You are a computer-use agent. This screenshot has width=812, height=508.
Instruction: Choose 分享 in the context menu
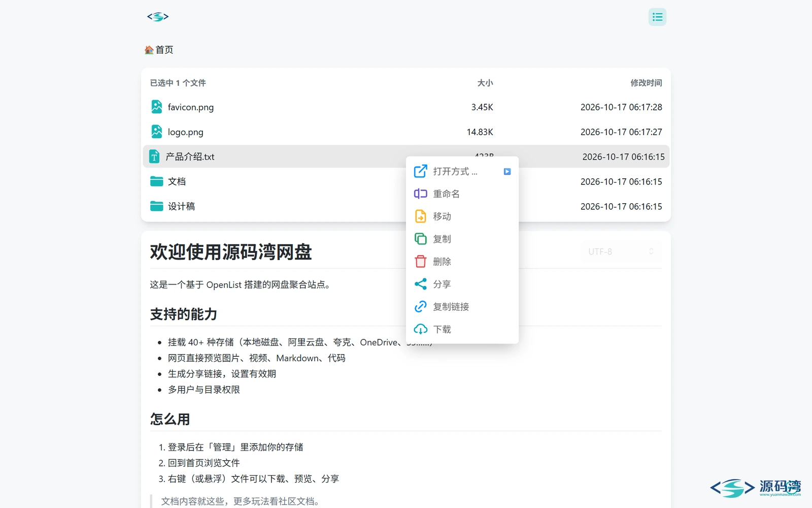tap(462, 284)
